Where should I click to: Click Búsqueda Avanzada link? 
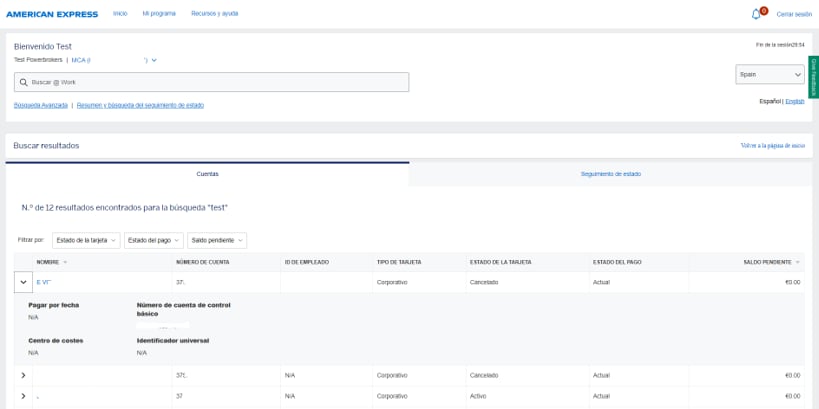pyautogui.click(x=41, y=105)
